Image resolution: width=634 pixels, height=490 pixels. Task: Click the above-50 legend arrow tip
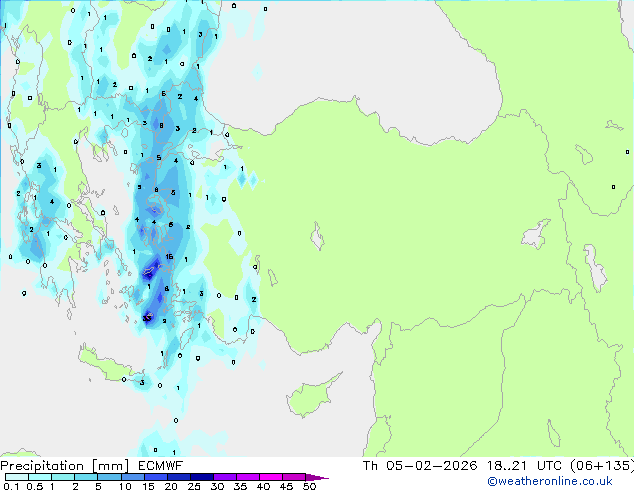pos(317,477)
